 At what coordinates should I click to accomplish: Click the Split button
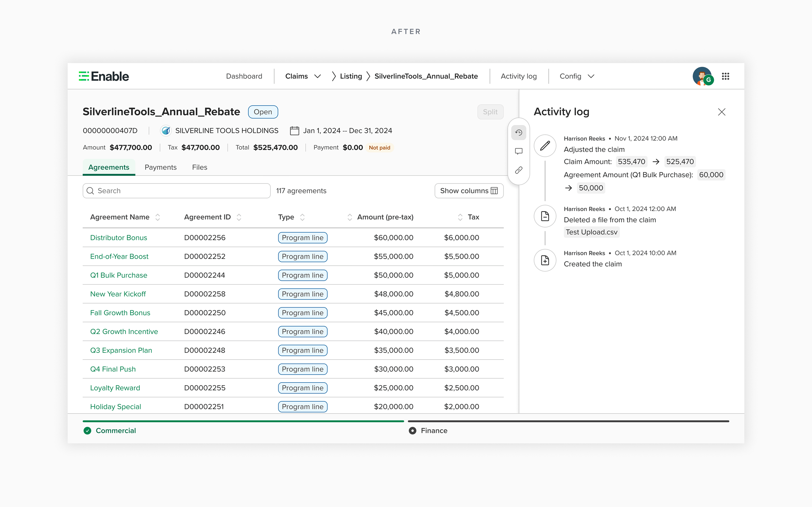point(490,112)
